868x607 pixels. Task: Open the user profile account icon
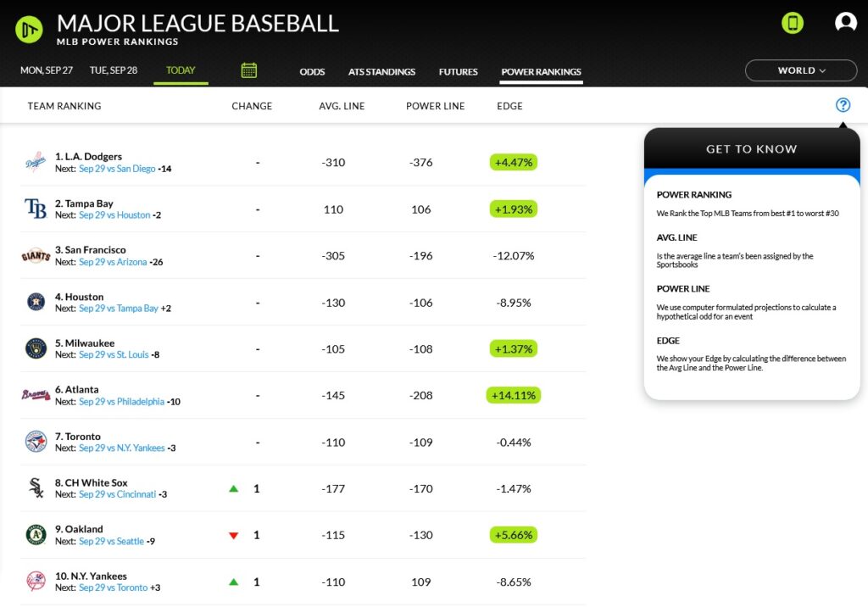click(x=845, y=22)
